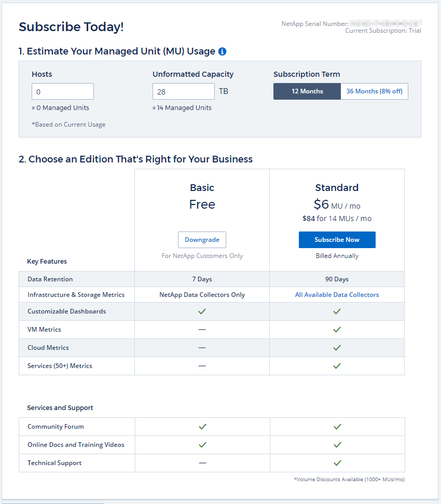Viewport: 441px width, 504px height.
Task: Click the Standard edition heading
Action: pos(337,188)
